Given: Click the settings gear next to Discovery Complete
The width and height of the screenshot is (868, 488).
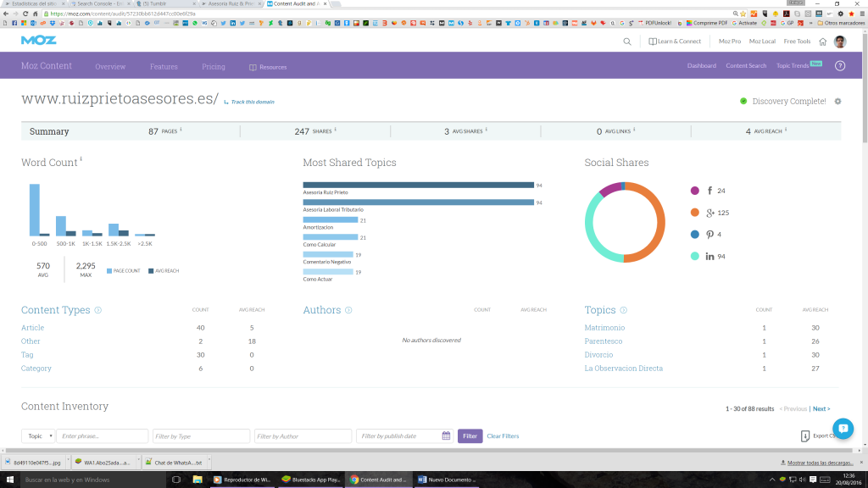Looking at the screenshot, I should (837, 102).
